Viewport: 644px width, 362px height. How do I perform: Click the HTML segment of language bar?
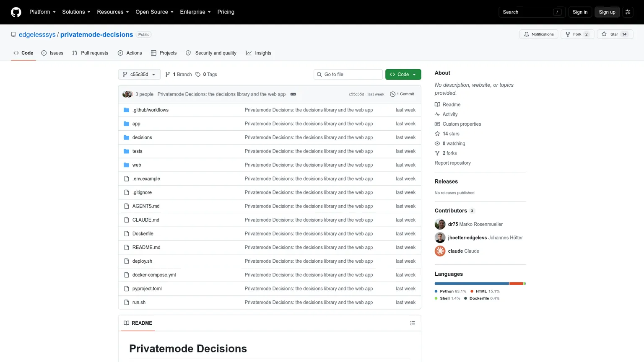[516, 284]
